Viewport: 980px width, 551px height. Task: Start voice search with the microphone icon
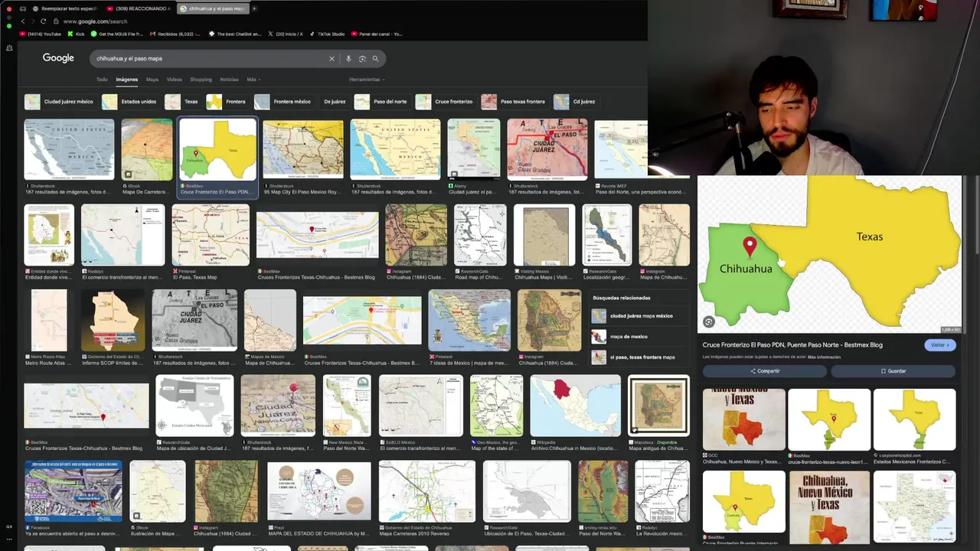click(x=348, y=58)
